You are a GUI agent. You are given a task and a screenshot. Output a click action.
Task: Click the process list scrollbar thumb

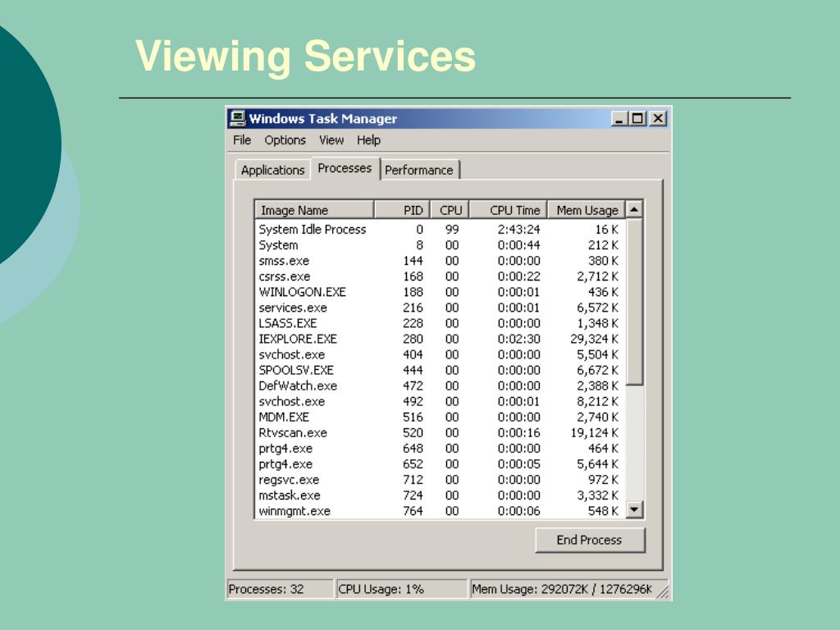click(x=634, y=302)
